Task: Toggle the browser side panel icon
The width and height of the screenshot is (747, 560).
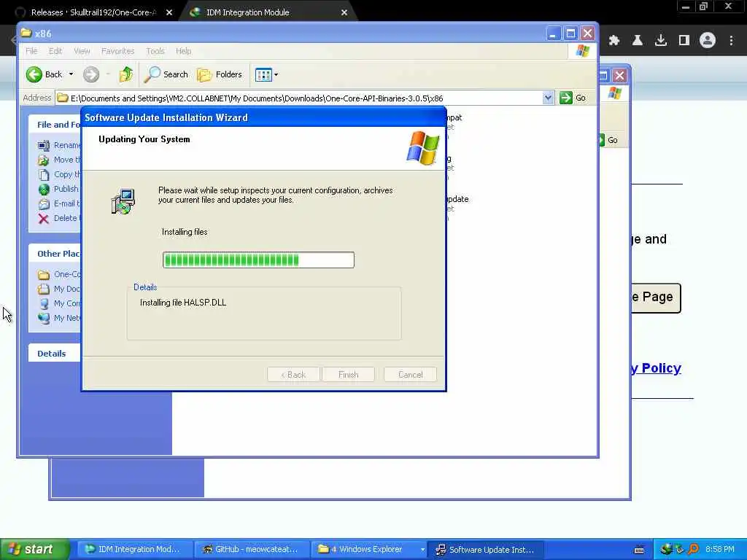Action: click(x=684, y=41)
